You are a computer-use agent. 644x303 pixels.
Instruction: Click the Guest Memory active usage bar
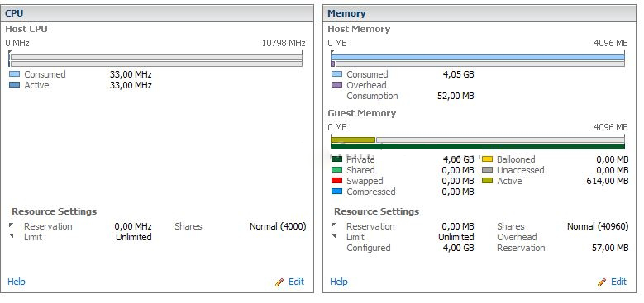[353, 140]
